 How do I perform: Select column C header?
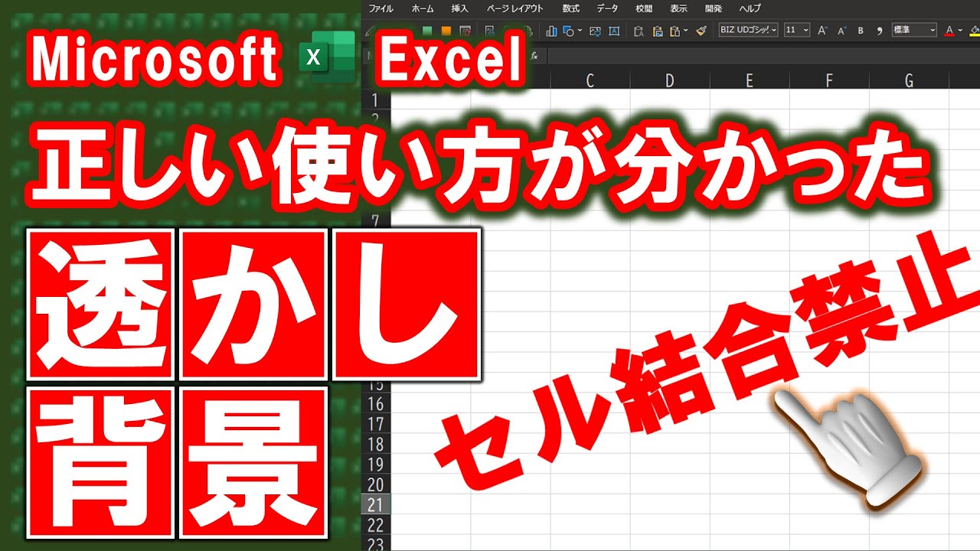[590, 80]
